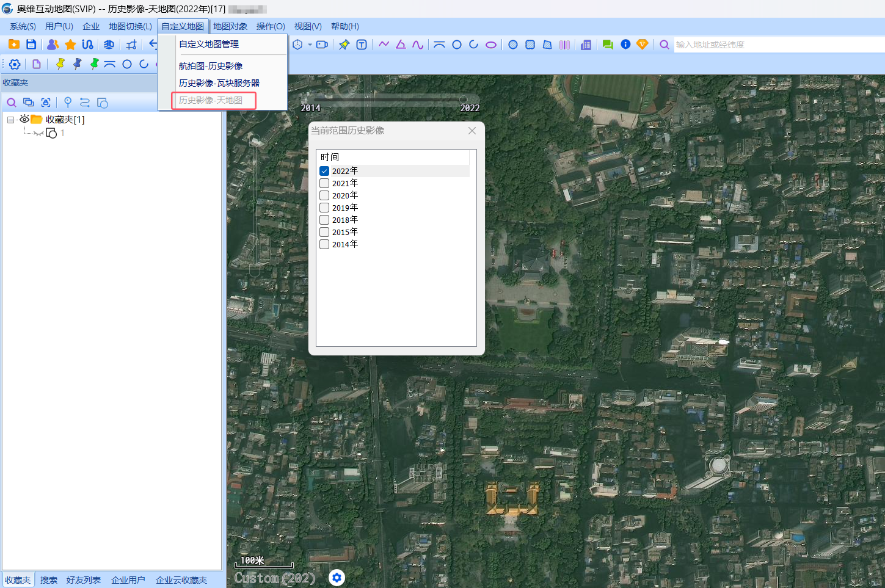885x588 pixels.
Task: Click the purple table/grid toolbar icon
Action: pyautogui.click(x=586, y=44)
